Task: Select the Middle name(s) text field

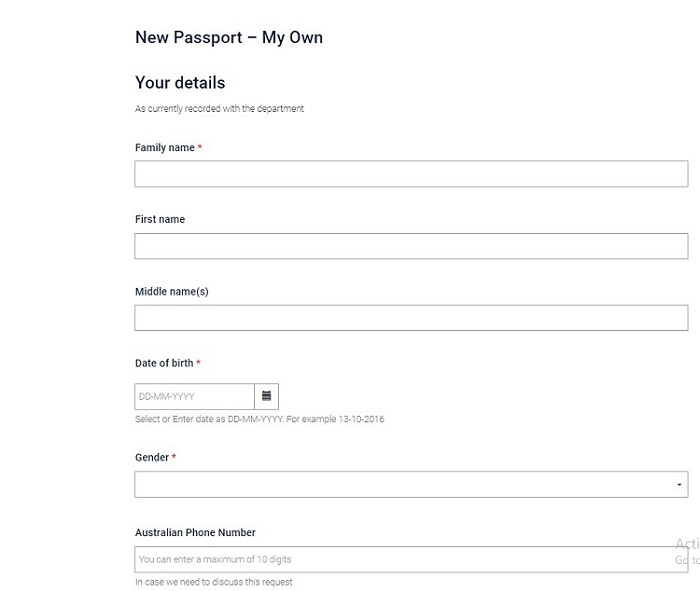Action: 411,318
